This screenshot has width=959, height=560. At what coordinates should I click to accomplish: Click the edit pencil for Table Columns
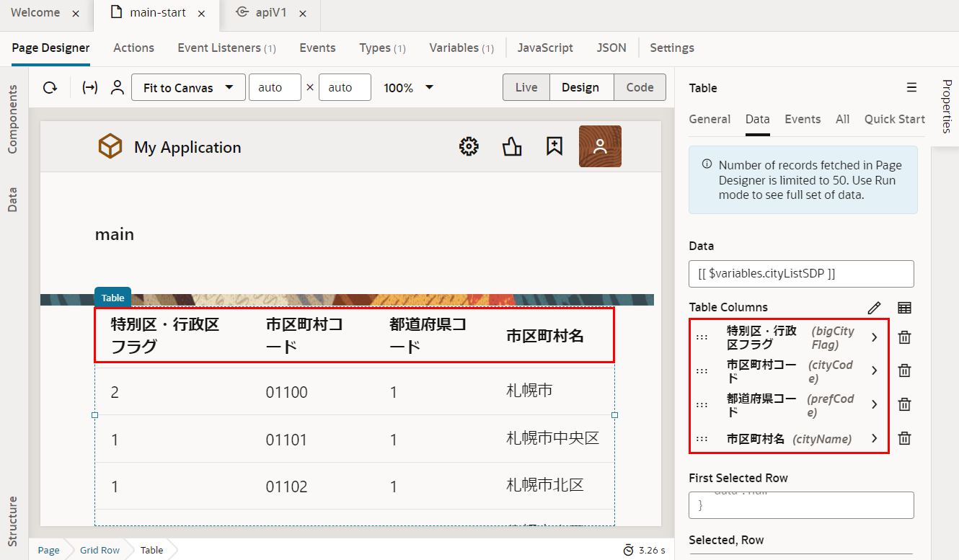pyautogui.click(x=874, y=308)
